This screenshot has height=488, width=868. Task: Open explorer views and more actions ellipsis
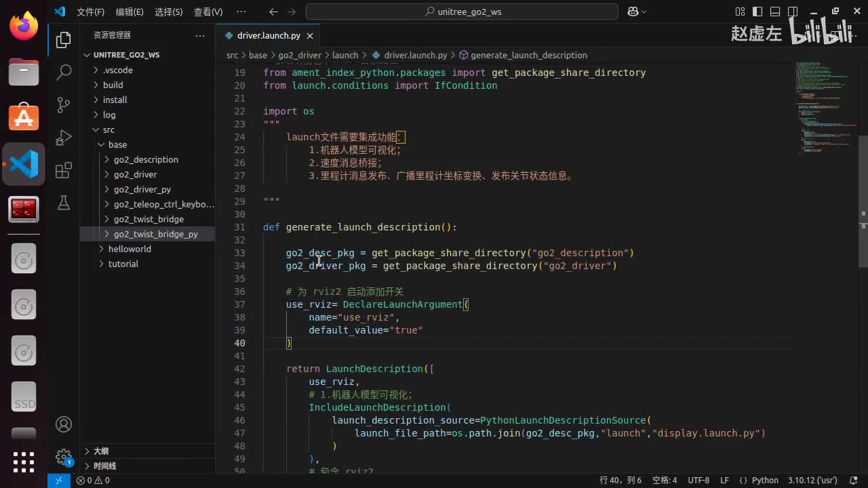(200, 35)
